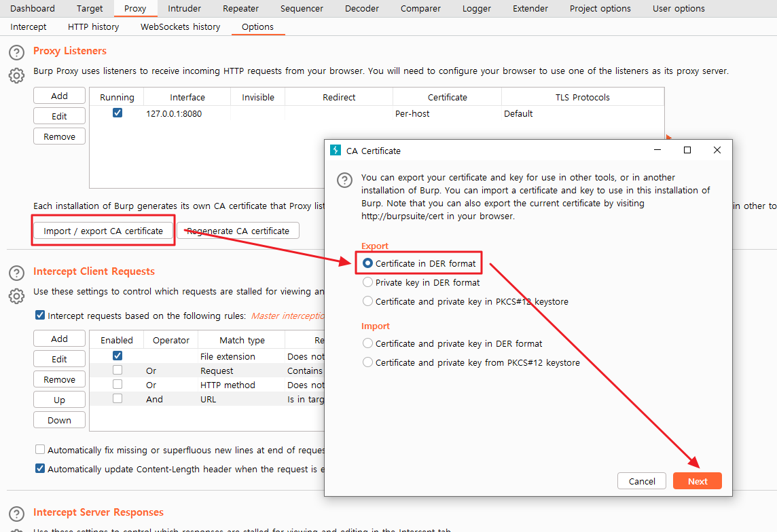The image size is (777, 532).
Task: Click the Certificate column header
Action: coord(447,97)
